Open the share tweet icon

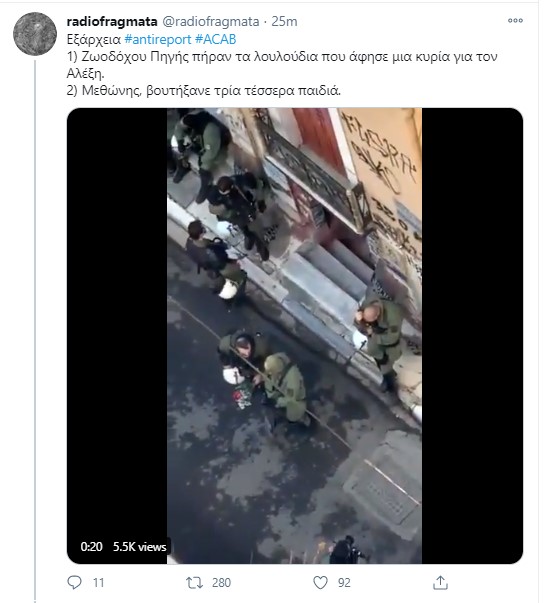(440, 583)
